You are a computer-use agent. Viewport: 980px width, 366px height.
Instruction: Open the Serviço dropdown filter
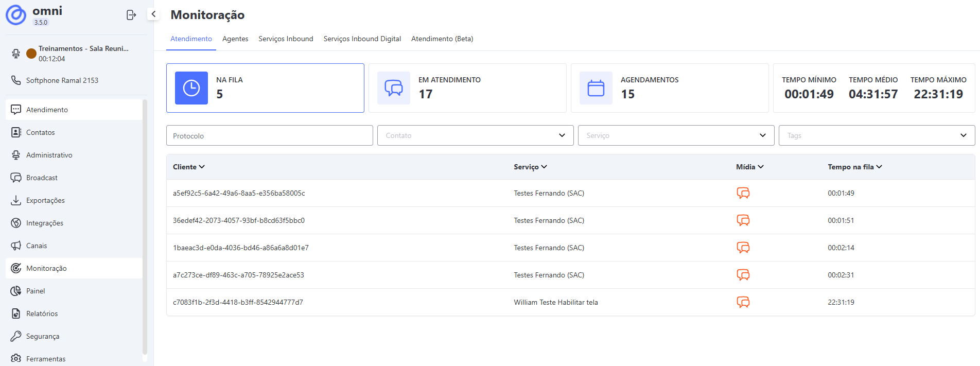(676, 135)
